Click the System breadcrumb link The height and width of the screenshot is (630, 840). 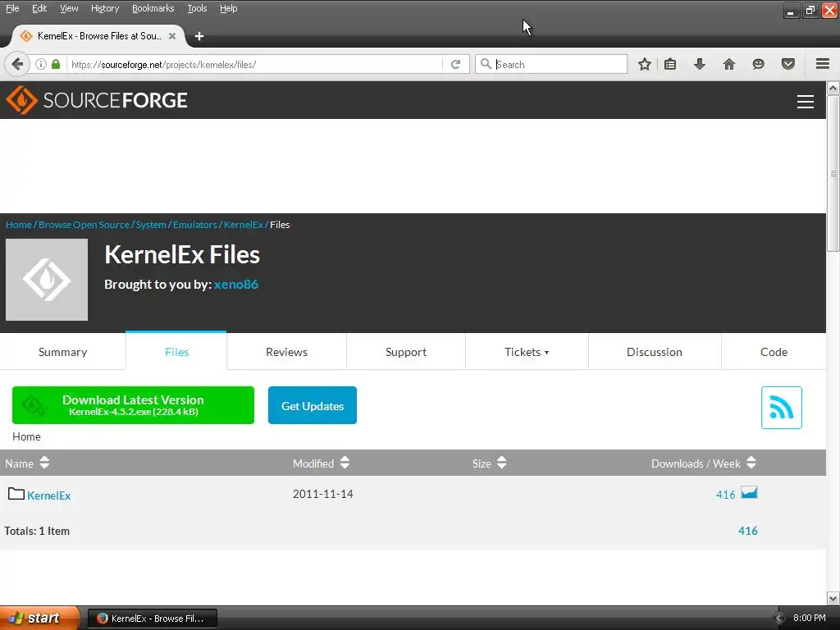[x=151, y=225]
